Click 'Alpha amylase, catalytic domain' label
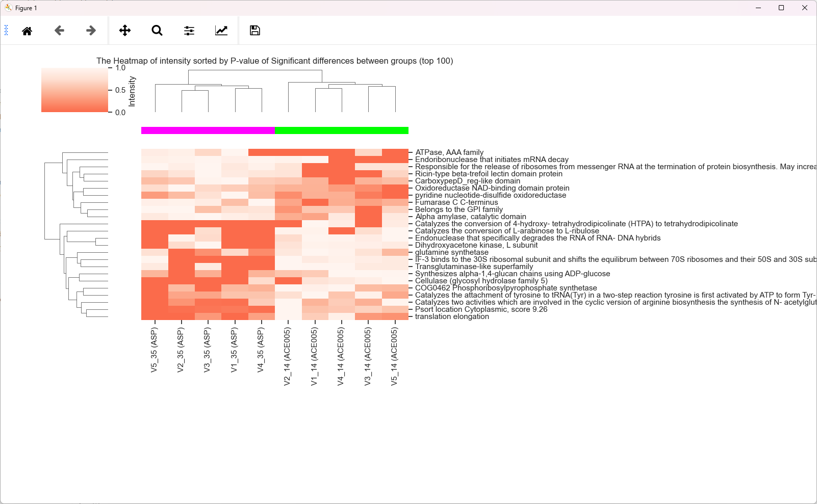The height and width of the screenshot is (504, 817). pos(471,217)
